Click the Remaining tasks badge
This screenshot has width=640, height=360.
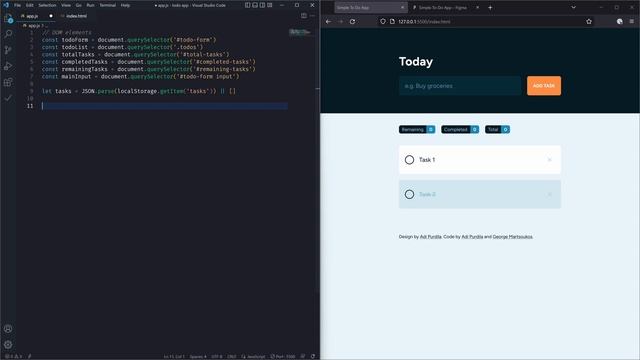click(417, 129)
